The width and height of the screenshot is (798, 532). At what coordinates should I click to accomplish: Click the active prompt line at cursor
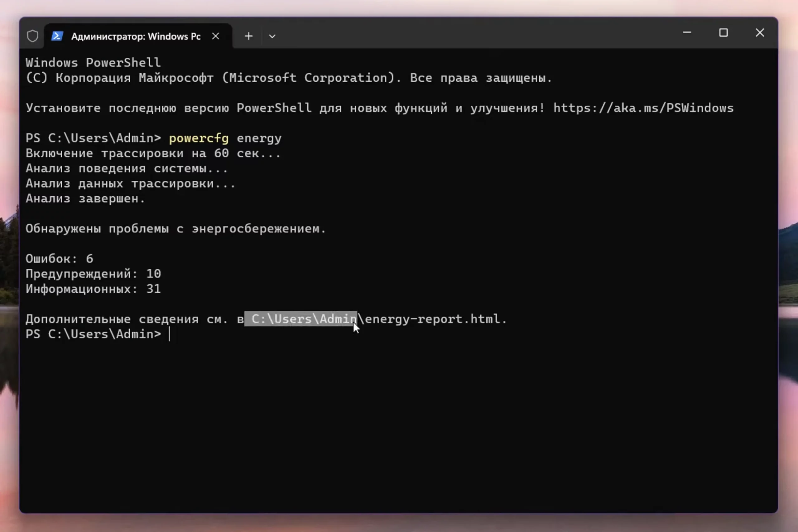169,334
